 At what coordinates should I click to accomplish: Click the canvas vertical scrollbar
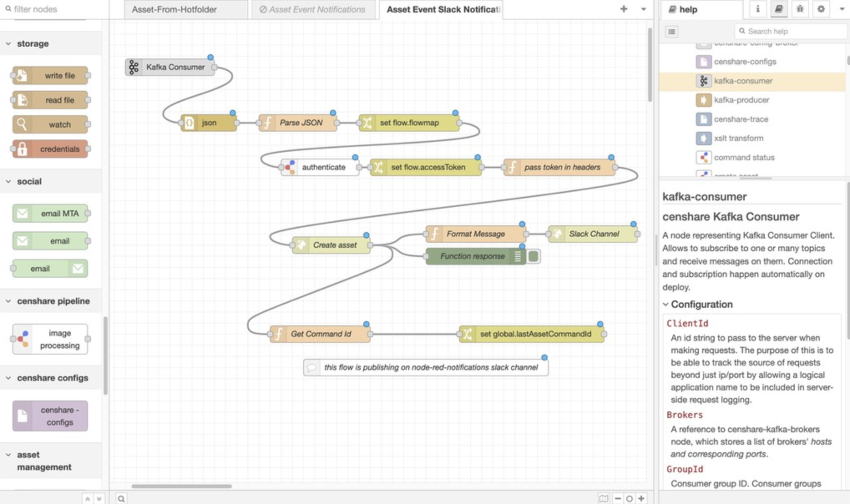[x=650, y=65]
